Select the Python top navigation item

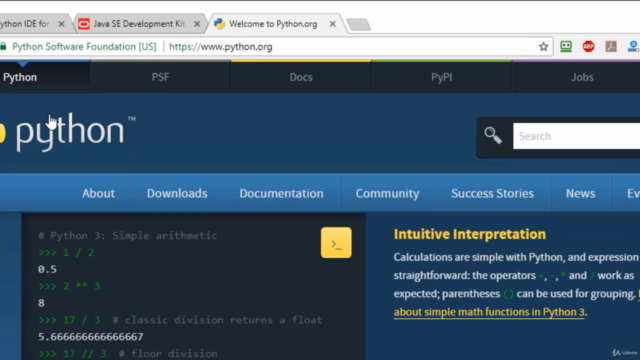click(x=20, y=77)
